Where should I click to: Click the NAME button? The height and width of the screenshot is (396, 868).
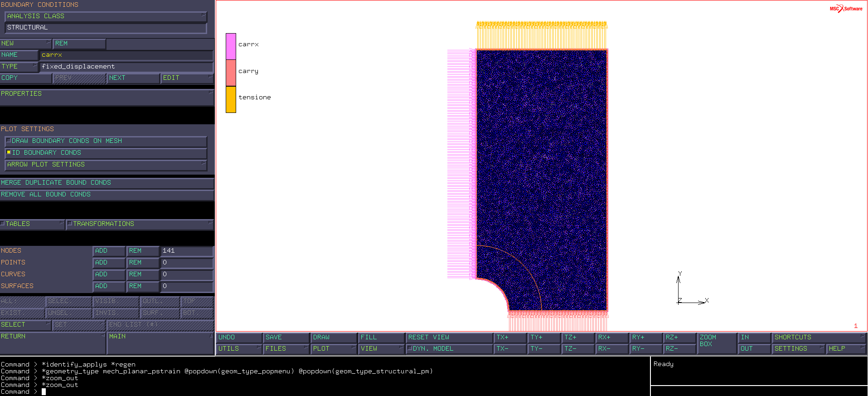coord(19,55)
